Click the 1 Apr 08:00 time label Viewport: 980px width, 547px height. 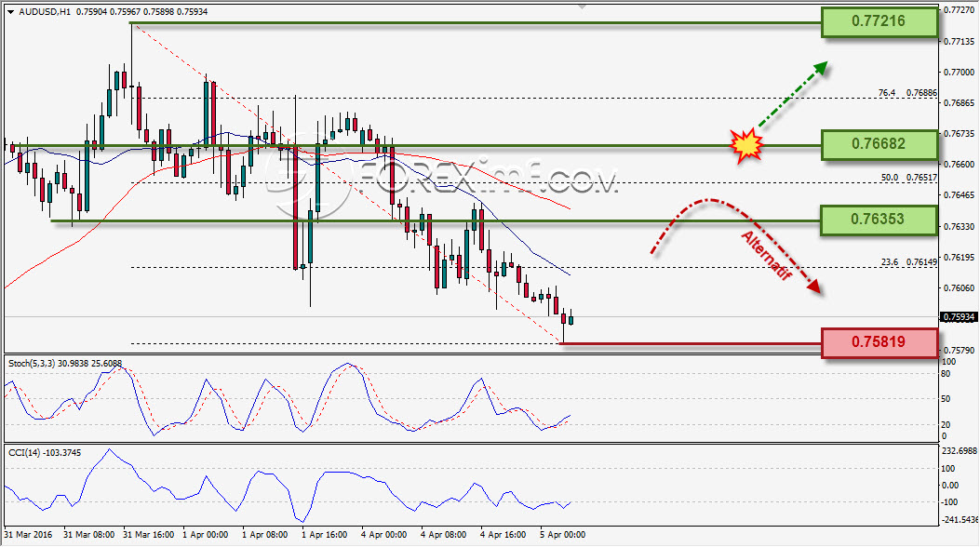(264, 535)
